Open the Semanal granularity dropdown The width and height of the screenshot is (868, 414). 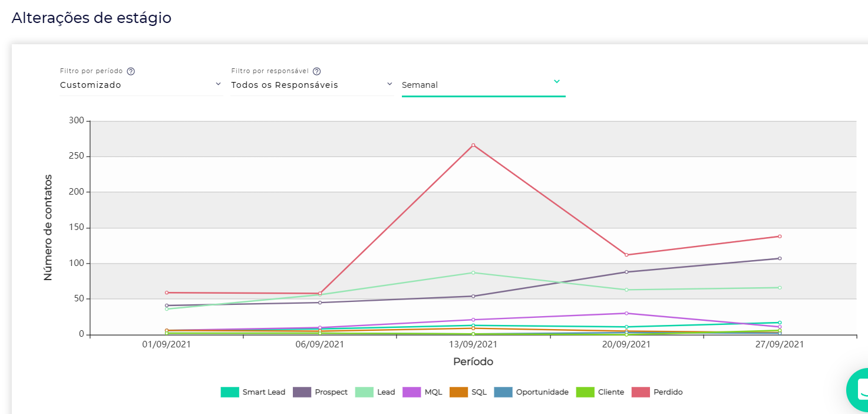tap(483, 85)
